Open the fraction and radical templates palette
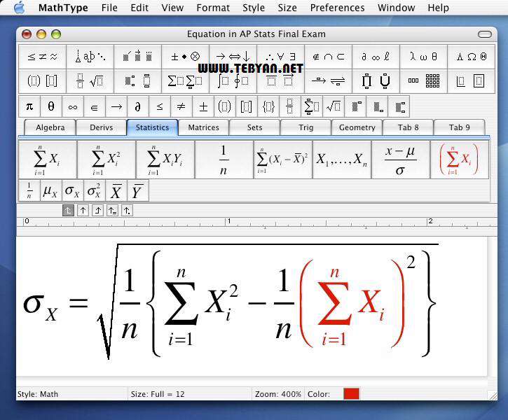Screen dimensions: 508x420 tap(90, 81)
